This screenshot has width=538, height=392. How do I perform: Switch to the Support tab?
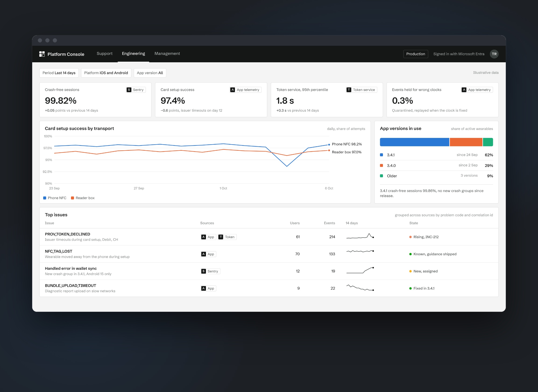(x=104, y=54)
